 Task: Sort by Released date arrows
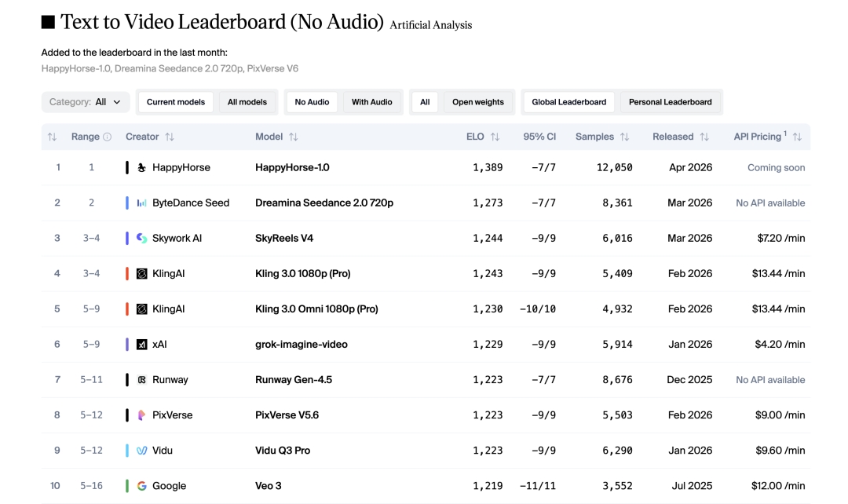(x=704, y=137)
